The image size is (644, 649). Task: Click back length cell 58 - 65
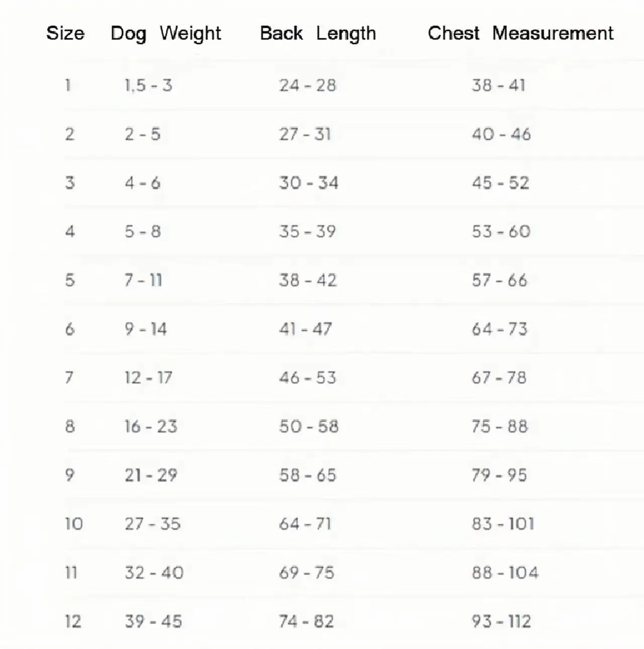pyautogui.click(x=307, y=475)
